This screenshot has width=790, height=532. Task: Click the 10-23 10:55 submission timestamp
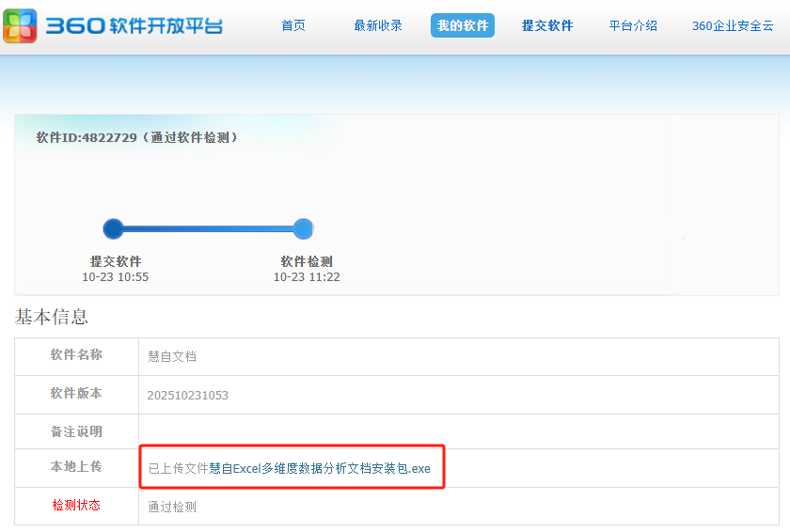pos(115,277)
